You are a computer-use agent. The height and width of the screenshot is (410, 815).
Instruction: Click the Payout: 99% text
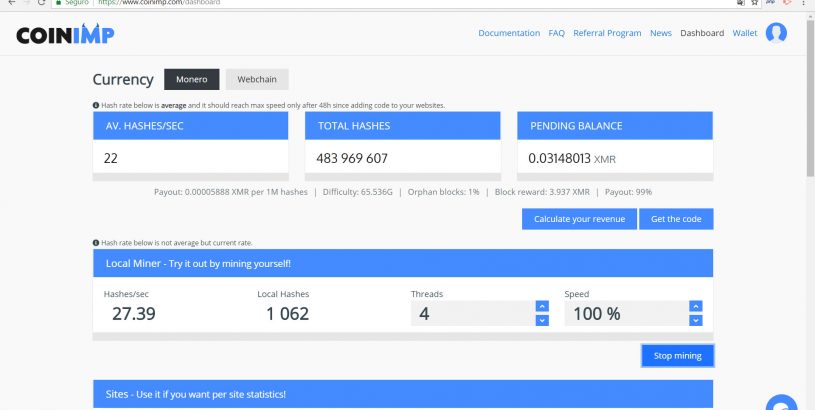[628, 192]
